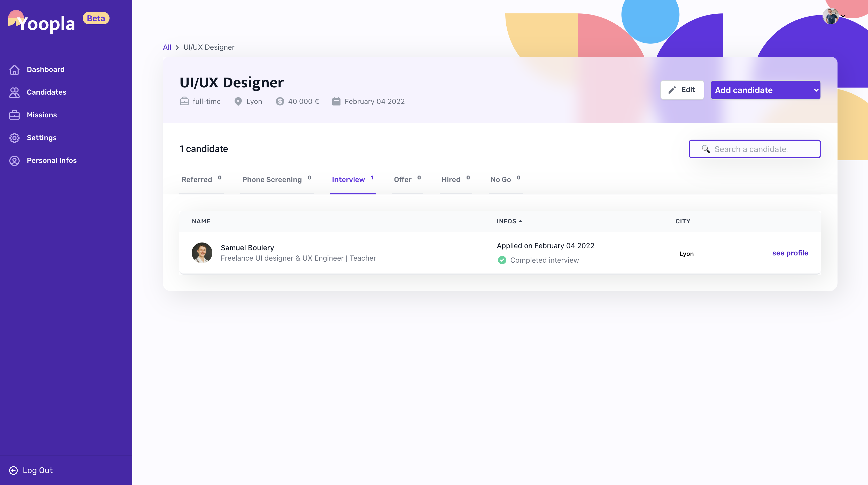Open Settings using the gear icon

coord(14,138)
